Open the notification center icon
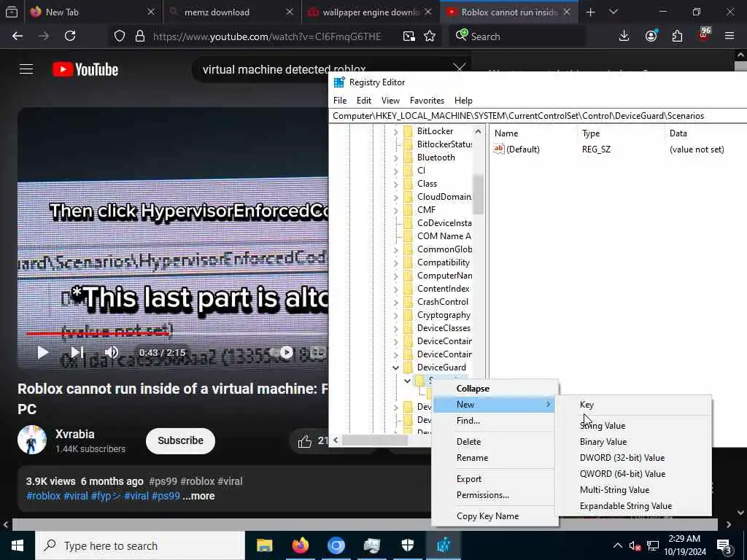 tap(724, 546)
